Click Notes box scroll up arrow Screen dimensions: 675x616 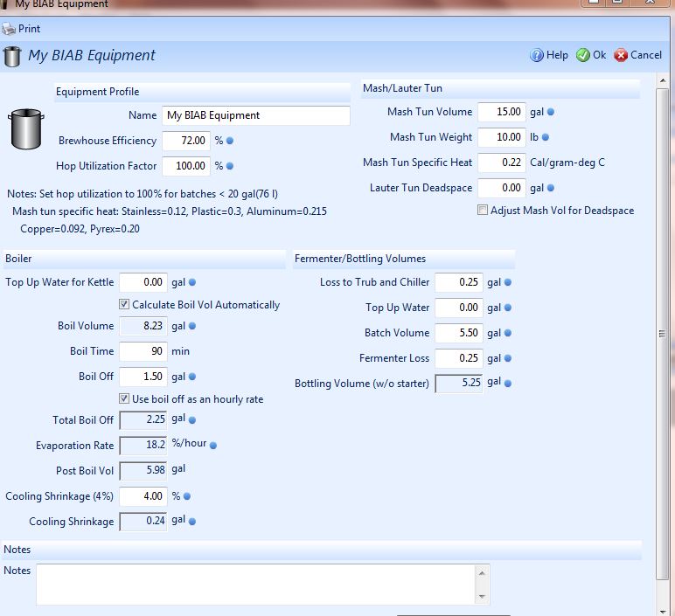click(482, 573)
